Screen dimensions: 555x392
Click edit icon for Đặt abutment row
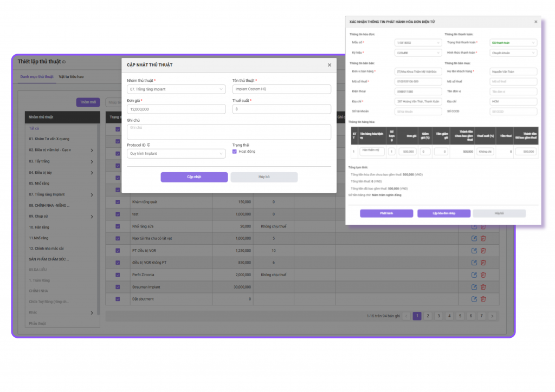pos(474,299)
